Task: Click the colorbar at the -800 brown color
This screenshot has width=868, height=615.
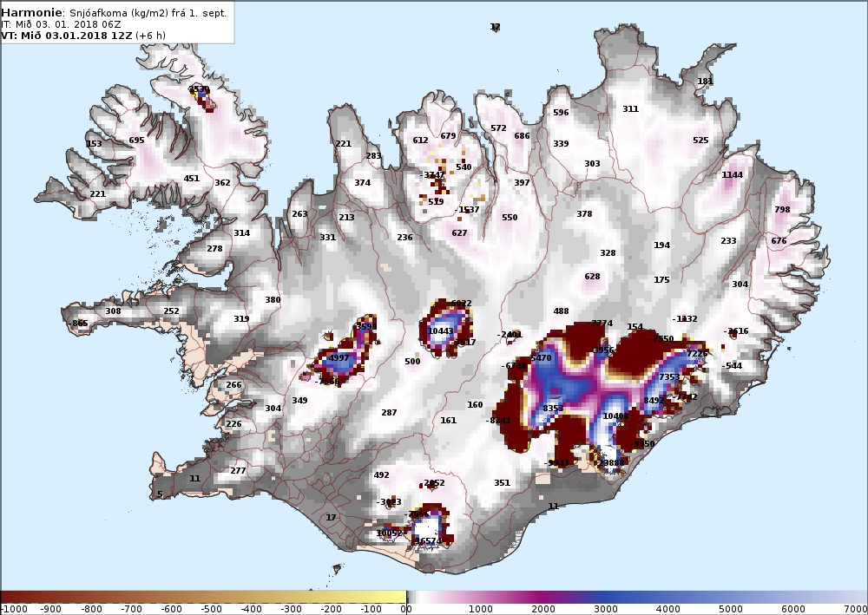Action: (x=91, y=597)
